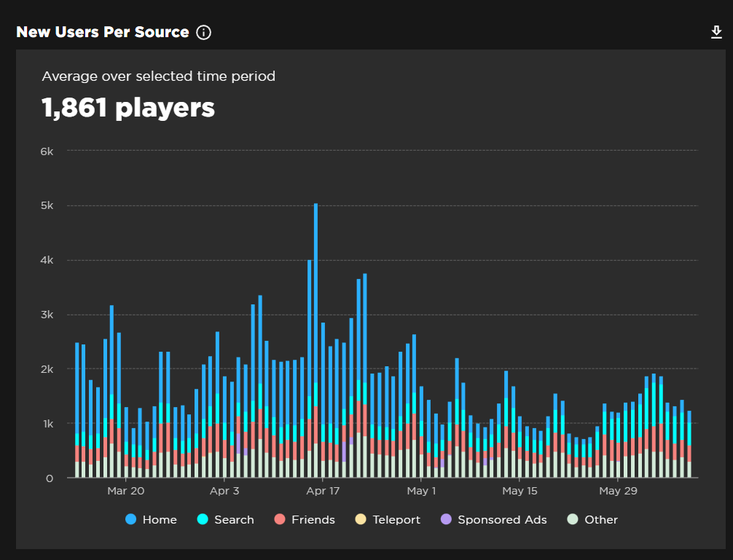Viewport: 733px width, 560px height.
Task: Click the yellow Teleport legend dot
Action: pyautogui.click(x=361, y=519)
